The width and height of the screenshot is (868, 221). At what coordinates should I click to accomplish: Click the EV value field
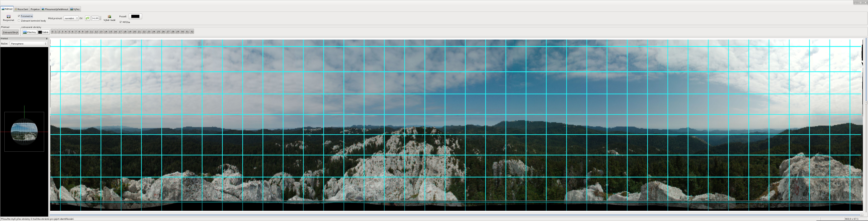[x=95, y=18]
